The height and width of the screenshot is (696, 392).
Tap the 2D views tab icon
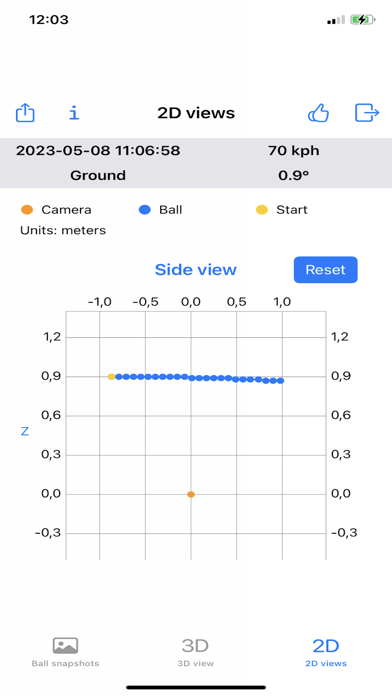tap(326, 645)
